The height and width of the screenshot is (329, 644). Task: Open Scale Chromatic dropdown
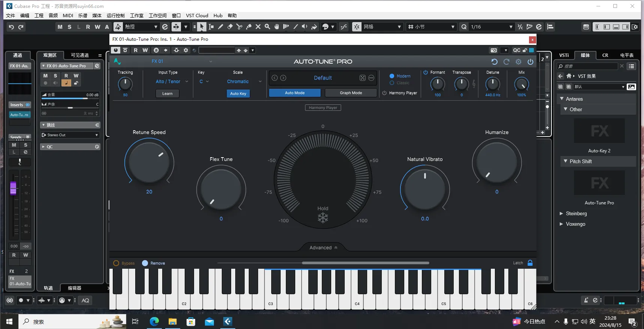tap(244, 82)
